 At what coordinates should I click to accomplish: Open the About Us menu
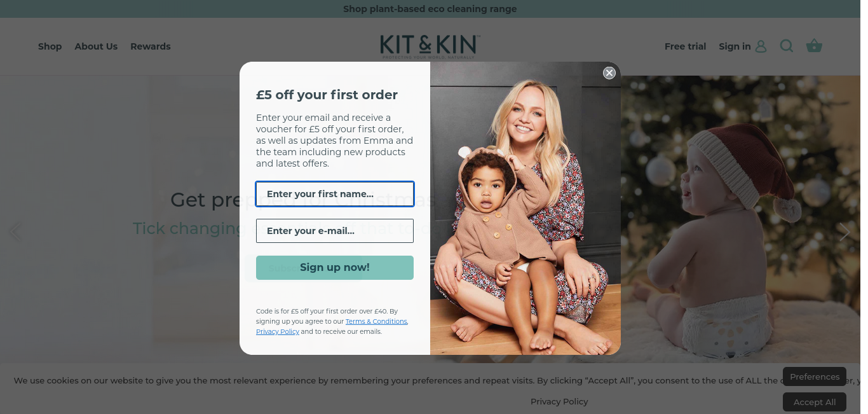click(x=96, y=46)
